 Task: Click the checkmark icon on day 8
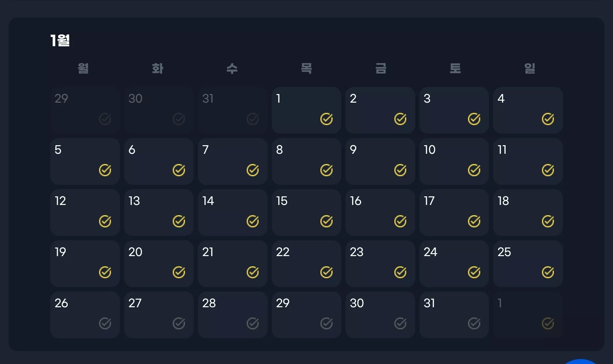point(326,170)
